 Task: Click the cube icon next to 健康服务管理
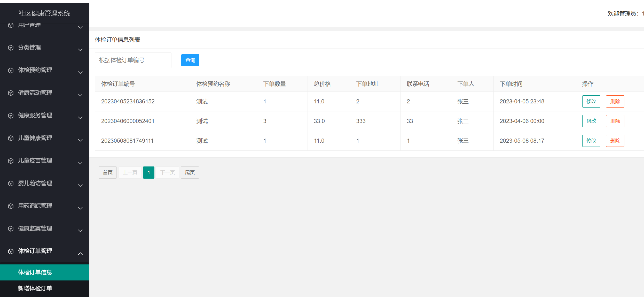[x=11, y=116]
